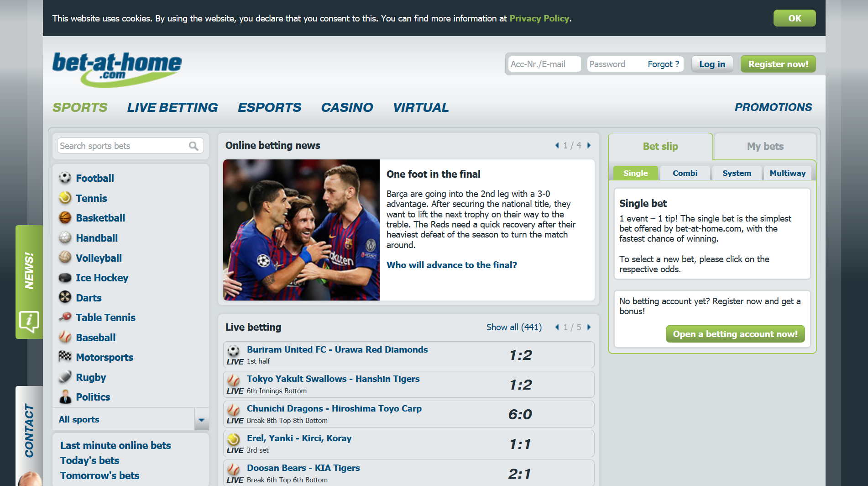Select the Darts icon in sports list
868x486 pixels.
65,297
